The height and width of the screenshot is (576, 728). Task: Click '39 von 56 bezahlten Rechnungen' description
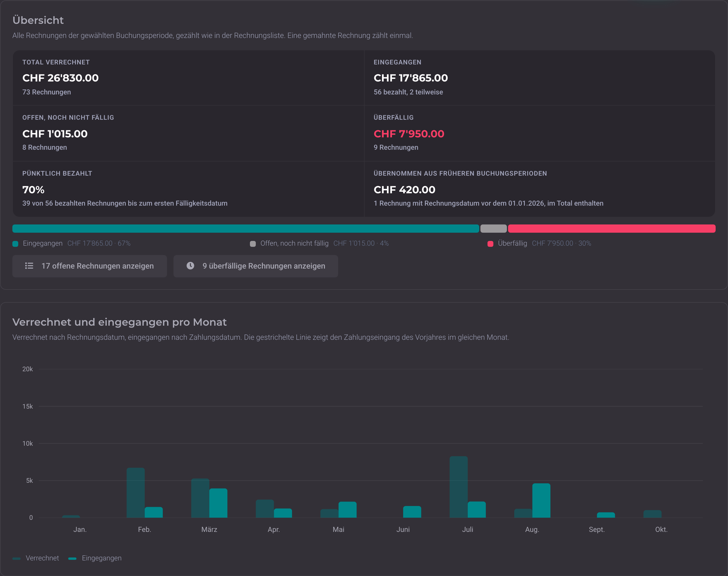pyautogui.click(x=125, y=203)
